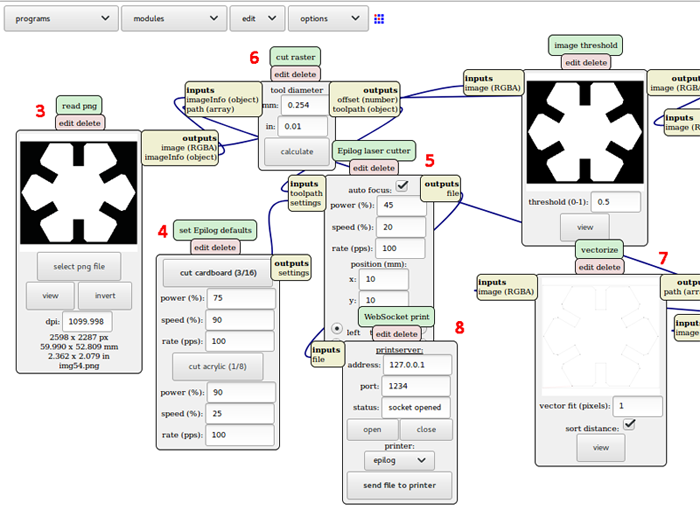Click edit delete under set Epilog defaults
The image size is (700, 517).
coord(215,247)
